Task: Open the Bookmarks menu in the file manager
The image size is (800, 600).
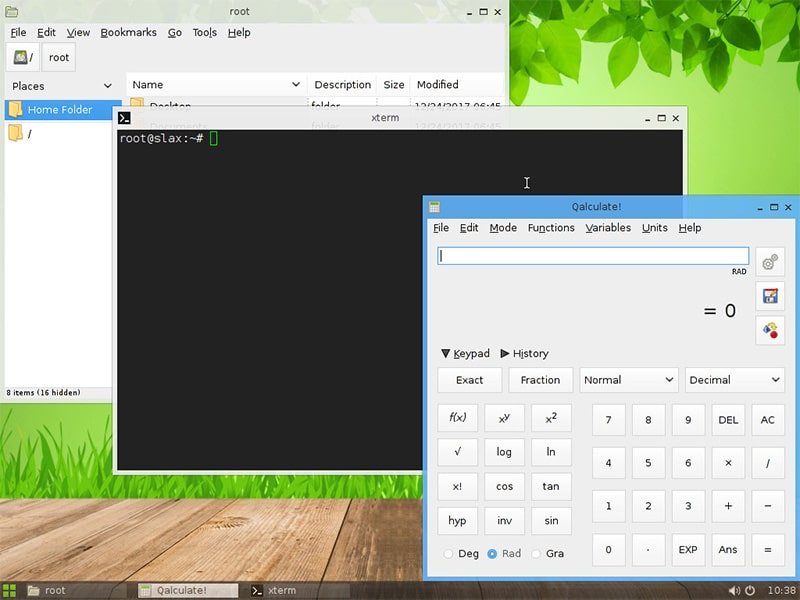Action: tap(128, 32)
